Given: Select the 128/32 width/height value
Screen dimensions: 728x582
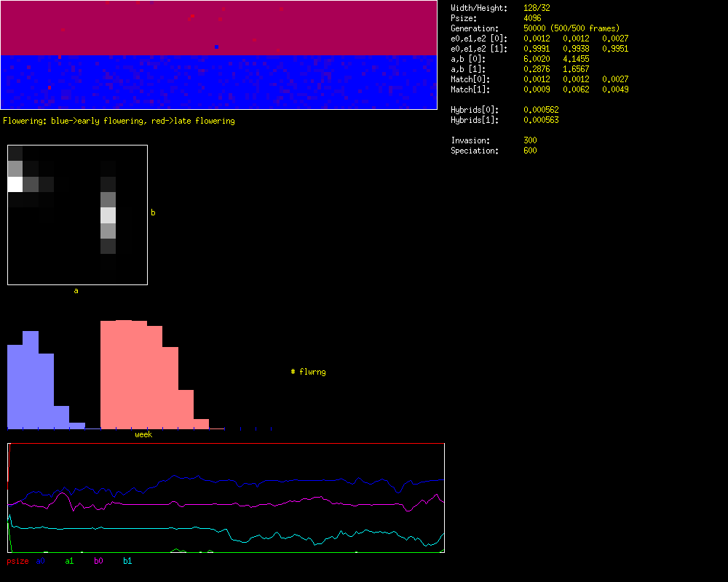Looking at the screenshot, I should [x=537, y=8].
